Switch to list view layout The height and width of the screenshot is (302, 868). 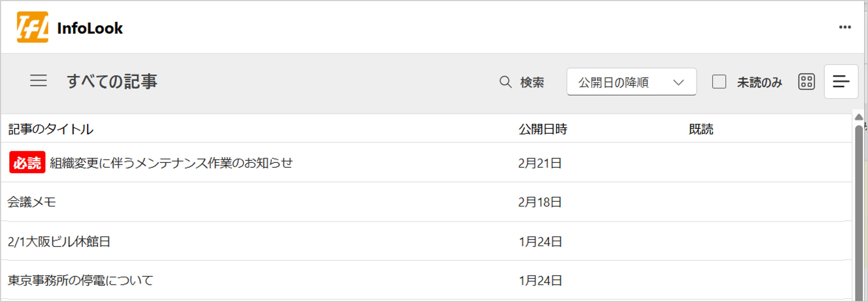(841, 81)
